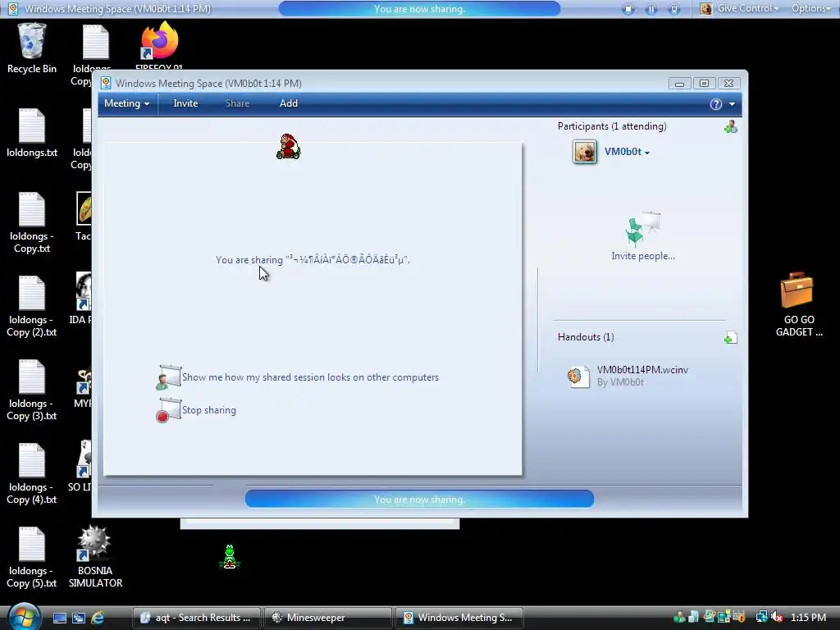
Task: Switch to the Minesweeper taskbar button
Action: [328, 618]
